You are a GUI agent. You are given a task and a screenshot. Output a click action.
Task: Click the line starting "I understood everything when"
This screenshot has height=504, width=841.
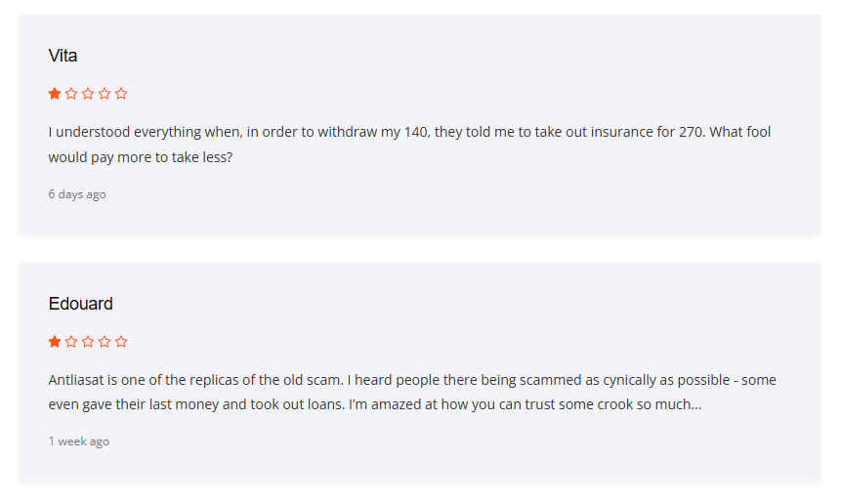pyautogui.click(x=410, y=132)
